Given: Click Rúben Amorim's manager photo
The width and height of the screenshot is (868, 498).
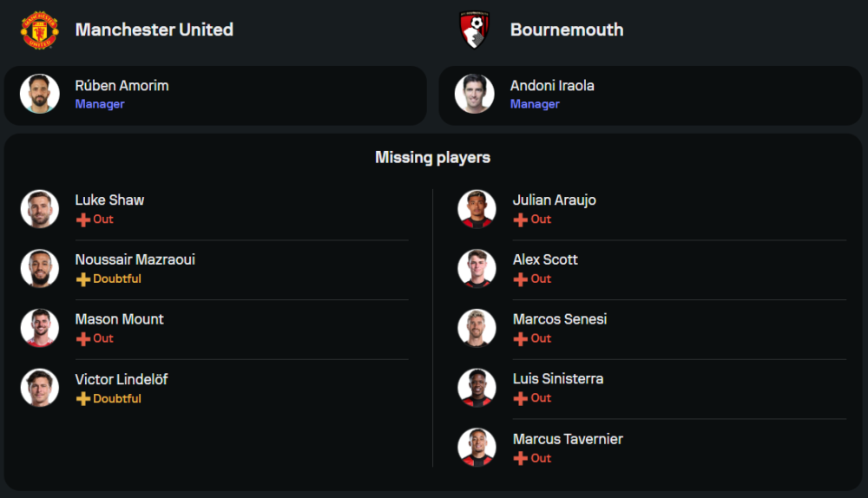Looking at the screenshot, I should pos(40,94).
